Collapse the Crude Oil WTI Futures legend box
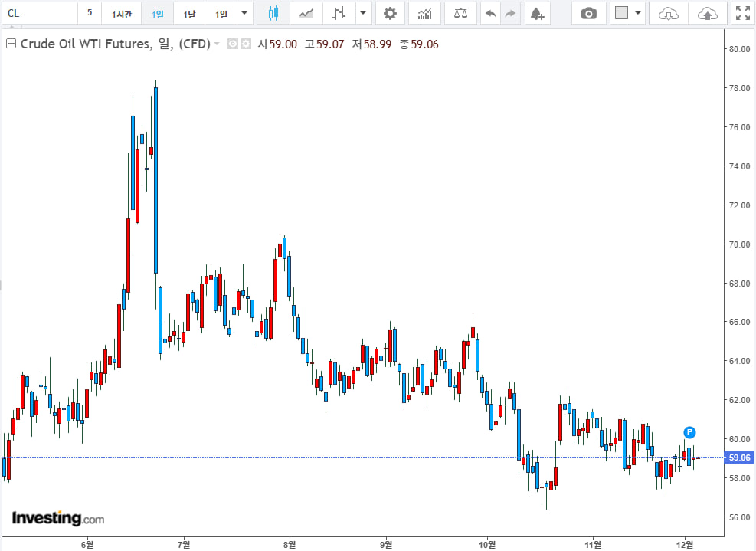The image size is (756, 551). click(x=11, y=44)
